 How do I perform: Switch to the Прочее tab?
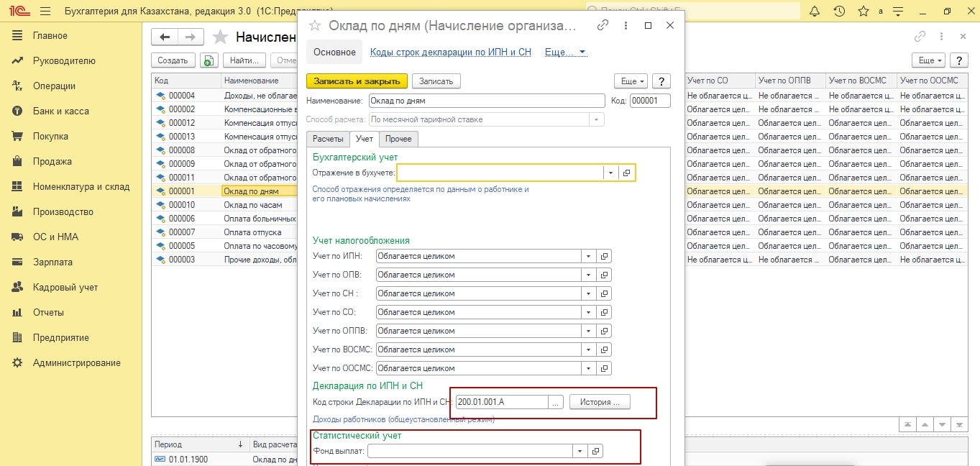pyautogui.click(x=398, y=139)
